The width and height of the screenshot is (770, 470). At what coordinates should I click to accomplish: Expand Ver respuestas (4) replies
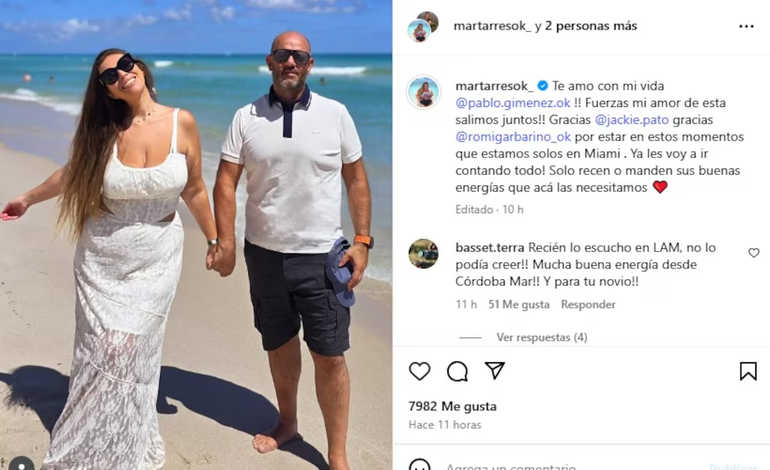click(541, 337)
